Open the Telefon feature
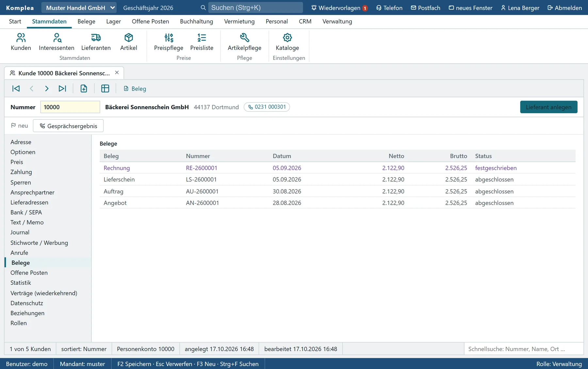The height and width of the screenshot is (369, 588). tap(389, 8)
